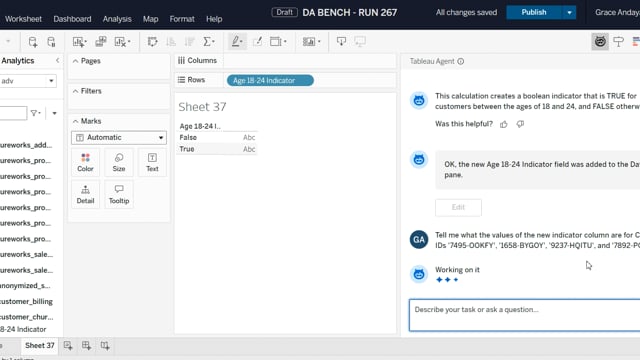Click the Swap Rows and Columns icon

pyautogui.click(x=153, y=42)
